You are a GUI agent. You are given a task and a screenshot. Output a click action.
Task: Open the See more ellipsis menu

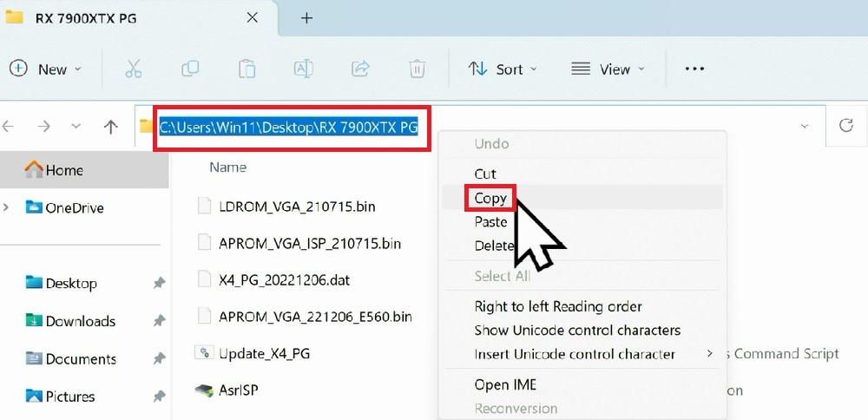tap(694, 69)
